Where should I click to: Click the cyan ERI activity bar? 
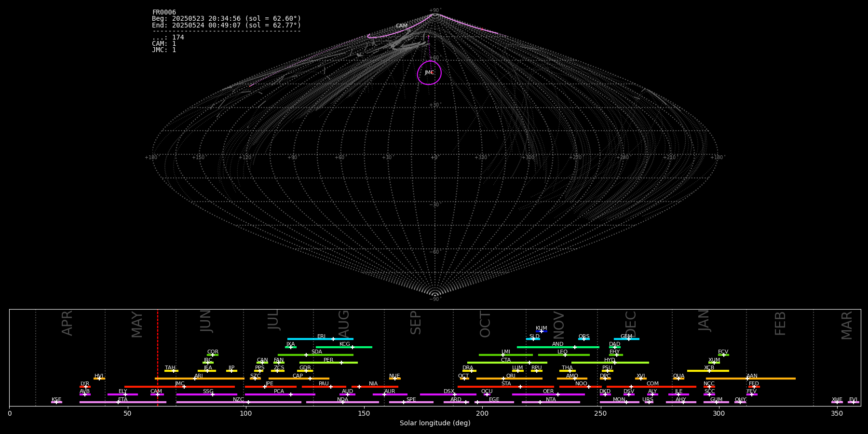pyautogui.click(x=320, y=339)
